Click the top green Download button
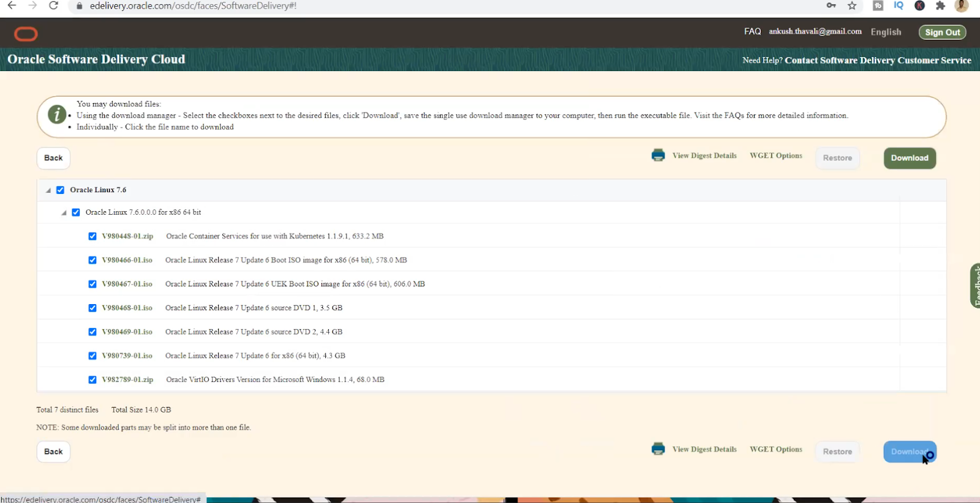 tap(910, 158)
